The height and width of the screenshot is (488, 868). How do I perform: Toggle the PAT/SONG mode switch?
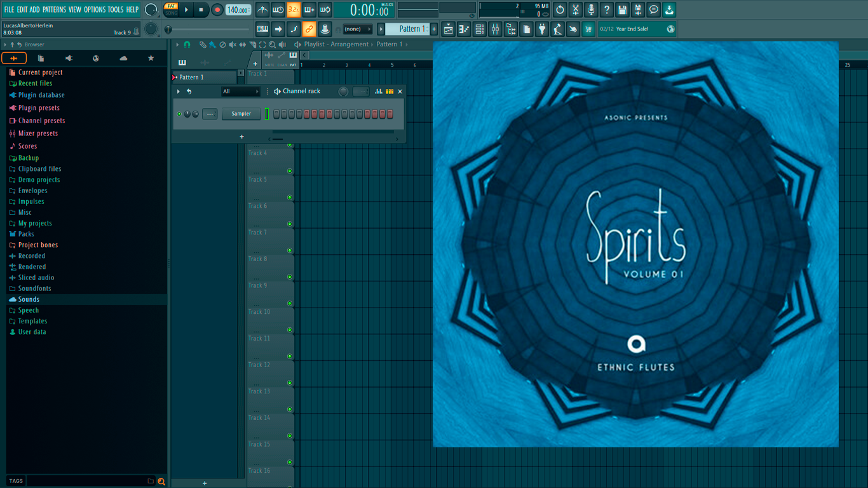171,10
